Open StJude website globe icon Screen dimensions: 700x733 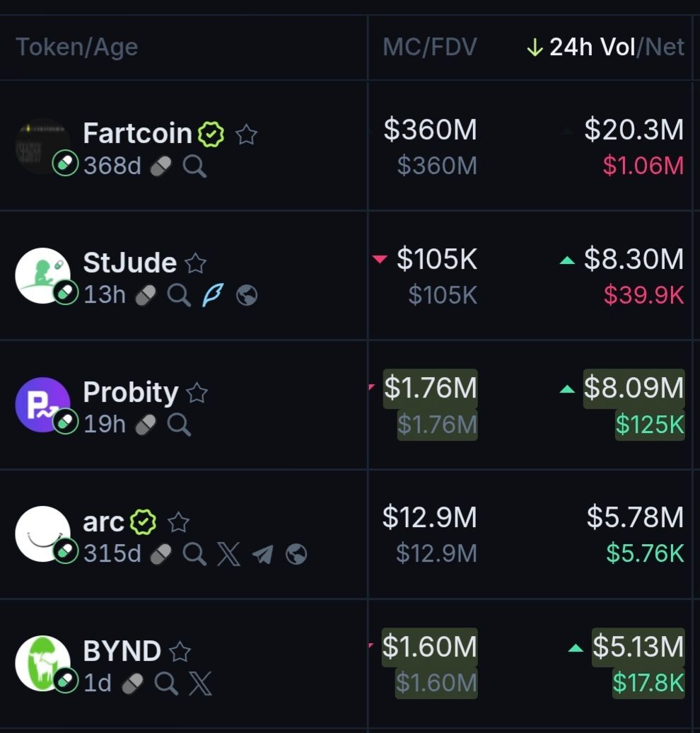tap(246, 296)
